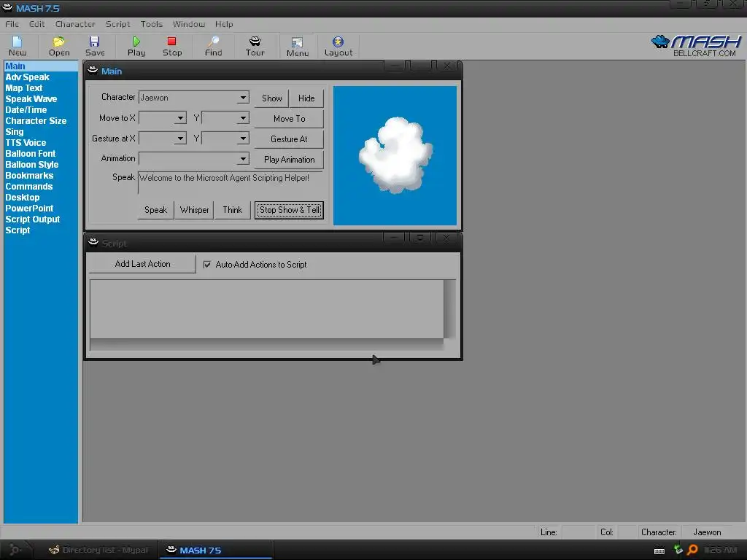Image resolution: width=747 pixels, height=560 pixels.
Task: Open the Script menu
Action: click(117, 24)
